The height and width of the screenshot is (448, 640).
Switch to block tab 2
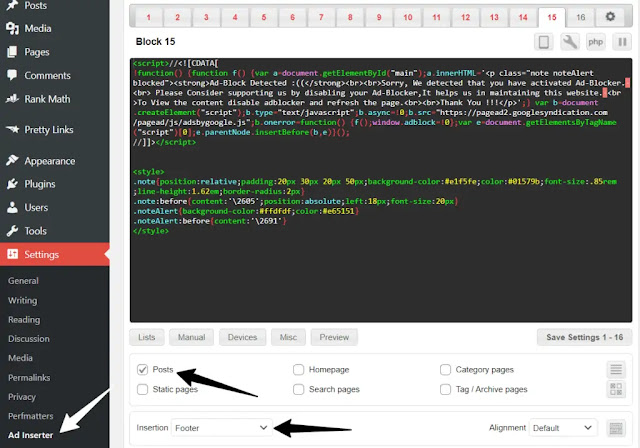point(178,18)
